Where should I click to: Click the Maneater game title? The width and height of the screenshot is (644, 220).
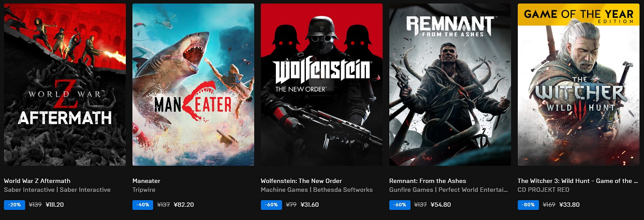tap(147, 181)
